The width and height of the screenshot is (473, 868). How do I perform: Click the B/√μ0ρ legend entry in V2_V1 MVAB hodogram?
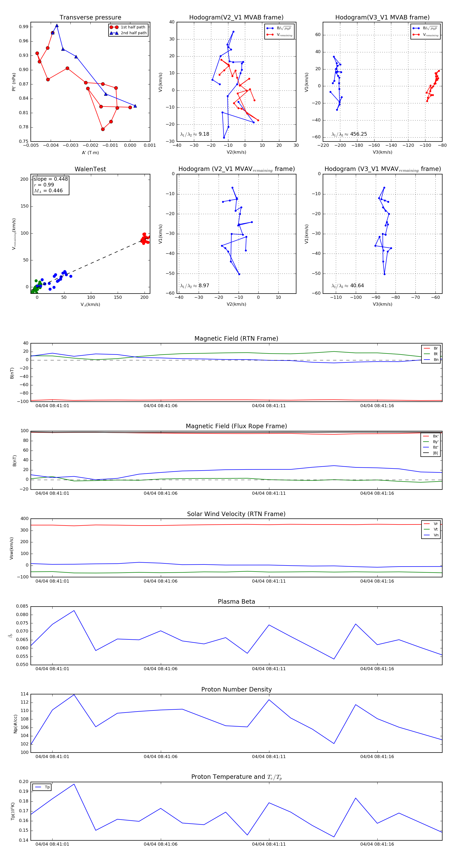(279, 28)
